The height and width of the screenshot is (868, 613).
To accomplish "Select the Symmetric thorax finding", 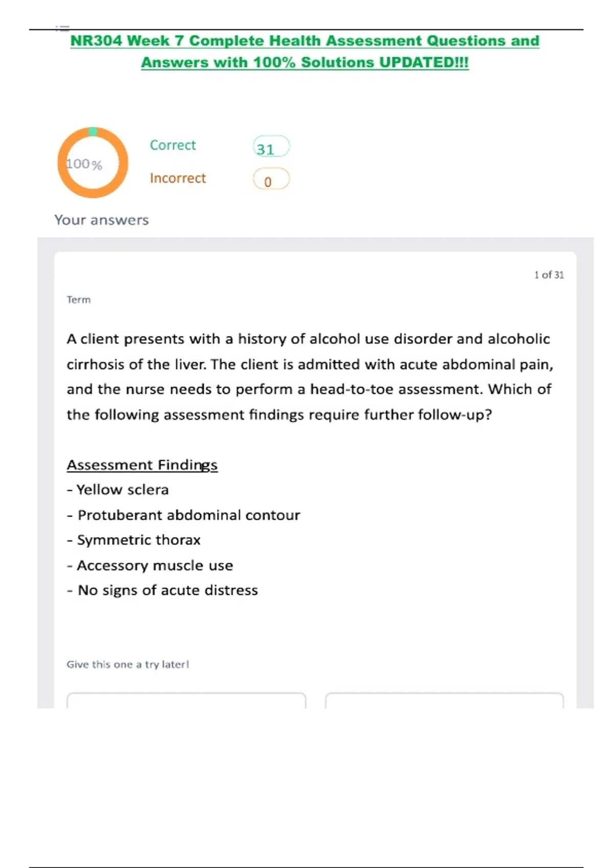I will pyautogui.click(x=138, y=540).
